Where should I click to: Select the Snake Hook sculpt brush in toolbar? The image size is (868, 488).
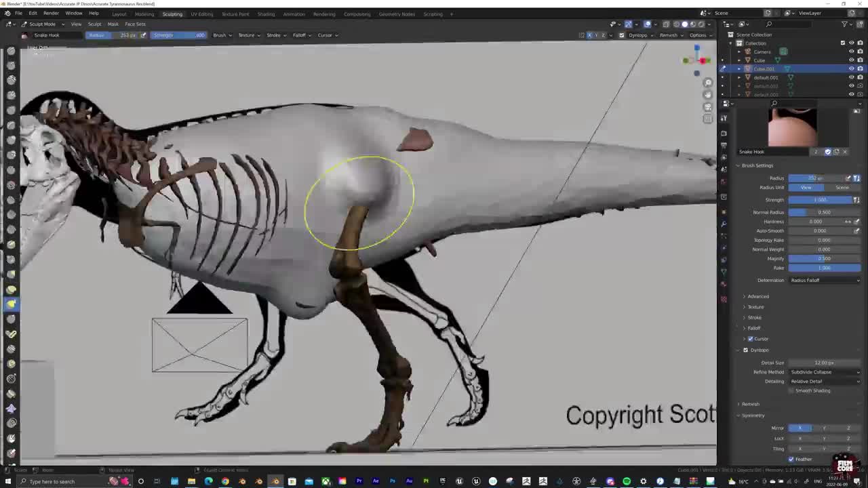[x=12, y=304]
